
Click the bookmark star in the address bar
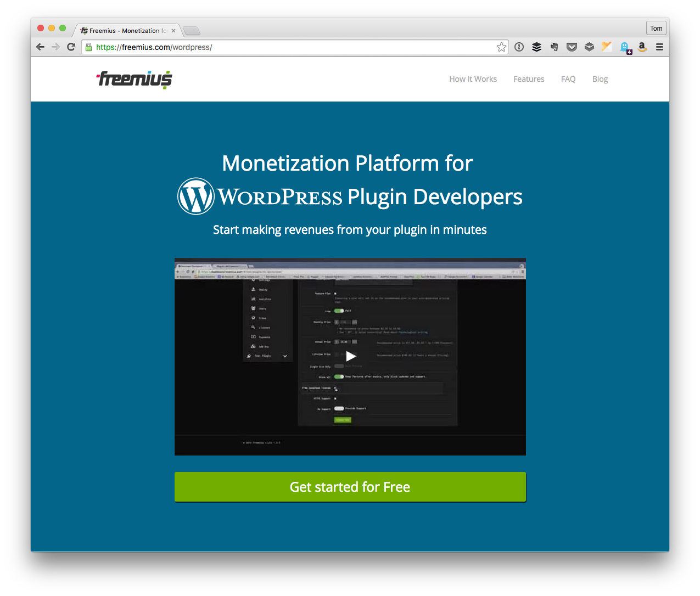tap(501, 47)
